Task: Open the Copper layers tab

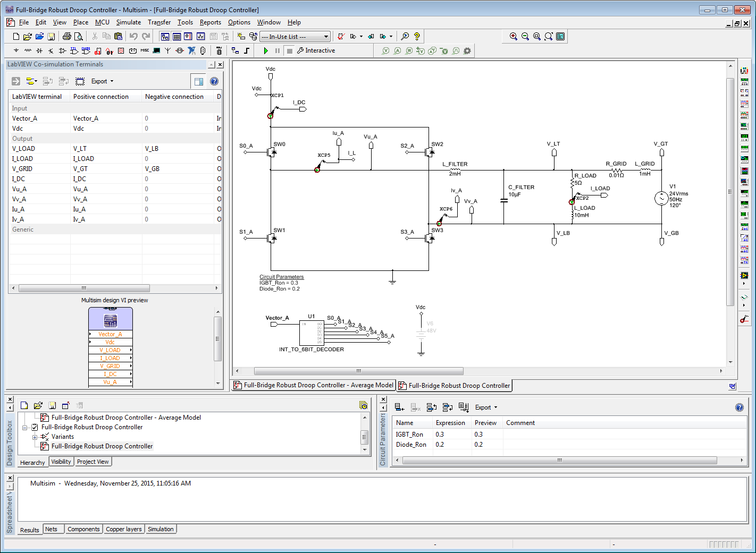Action: 124,529
